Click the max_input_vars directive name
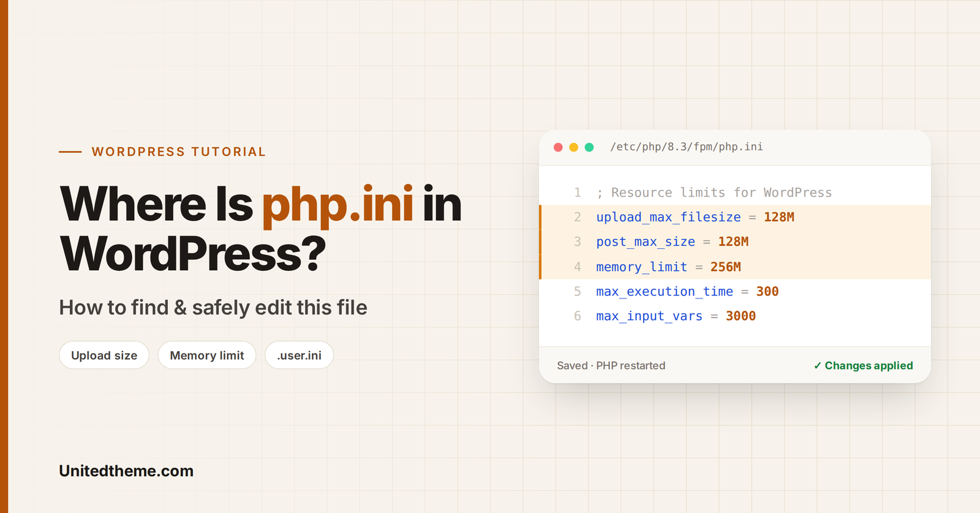This screenshot has width=980, height=513. tap(649, 316)
